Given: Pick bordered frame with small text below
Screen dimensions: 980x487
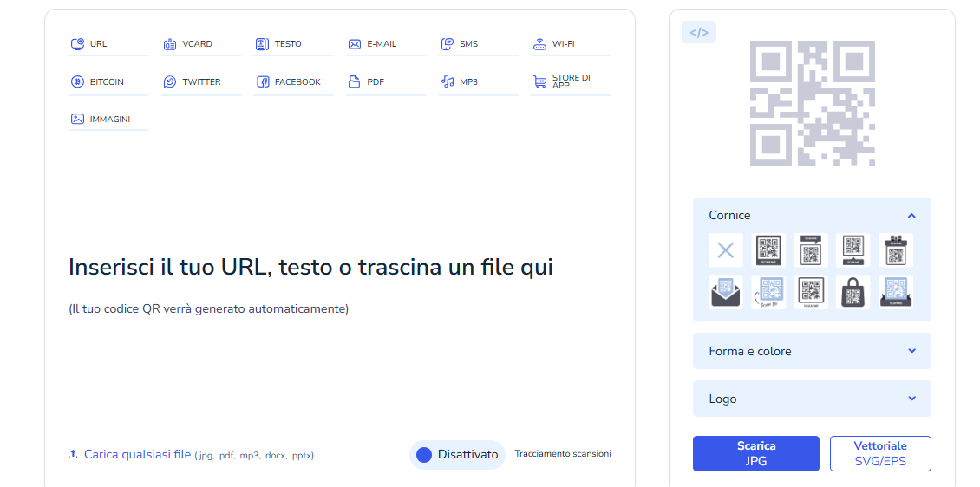Looking at the screenshot, I should pyautogui.click(x=811, y=292).
